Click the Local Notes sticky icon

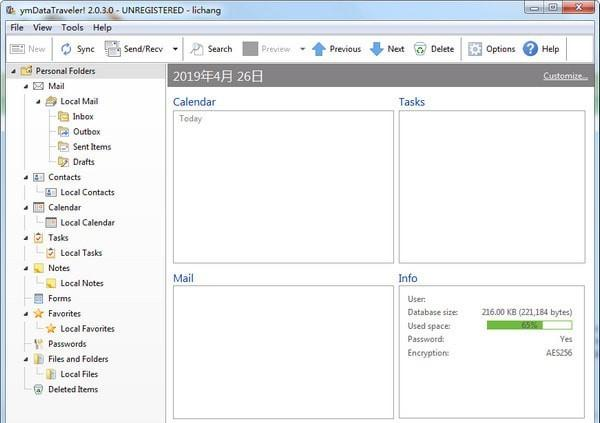pyautogui.click(x=51, y=283)
